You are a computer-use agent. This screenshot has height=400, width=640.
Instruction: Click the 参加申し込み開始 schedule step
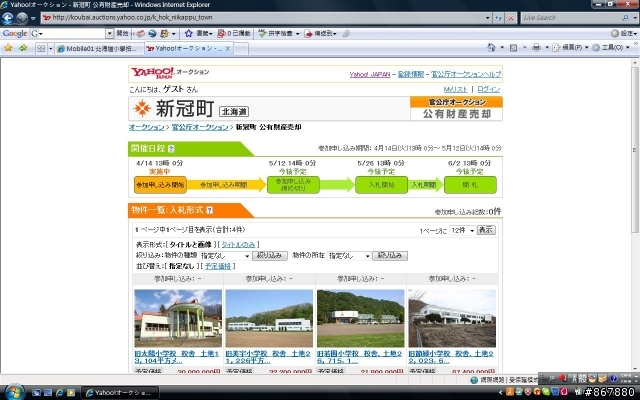(x=160, y=185)
